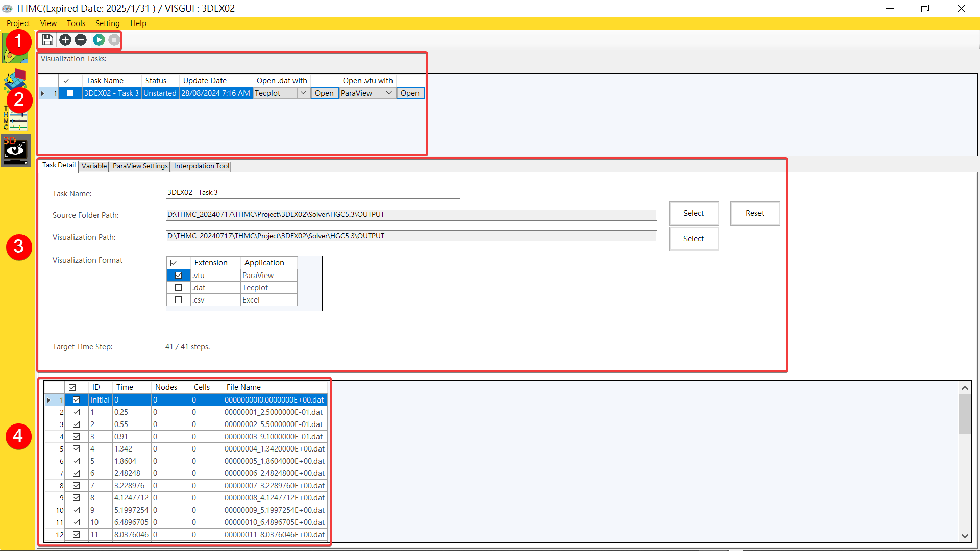Toggle the Visualization Format header checkbox

pos(174,263)
